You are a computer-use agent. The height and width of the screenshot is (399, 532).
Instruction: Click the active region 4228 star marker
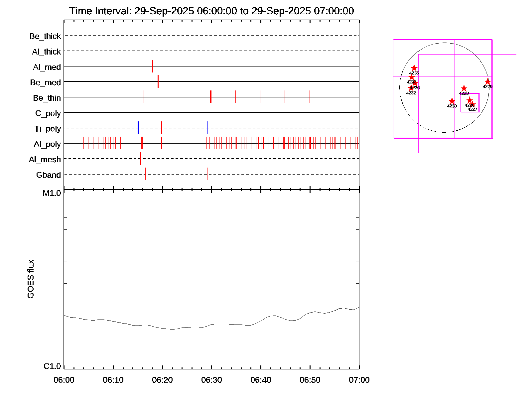coord(464,88)
